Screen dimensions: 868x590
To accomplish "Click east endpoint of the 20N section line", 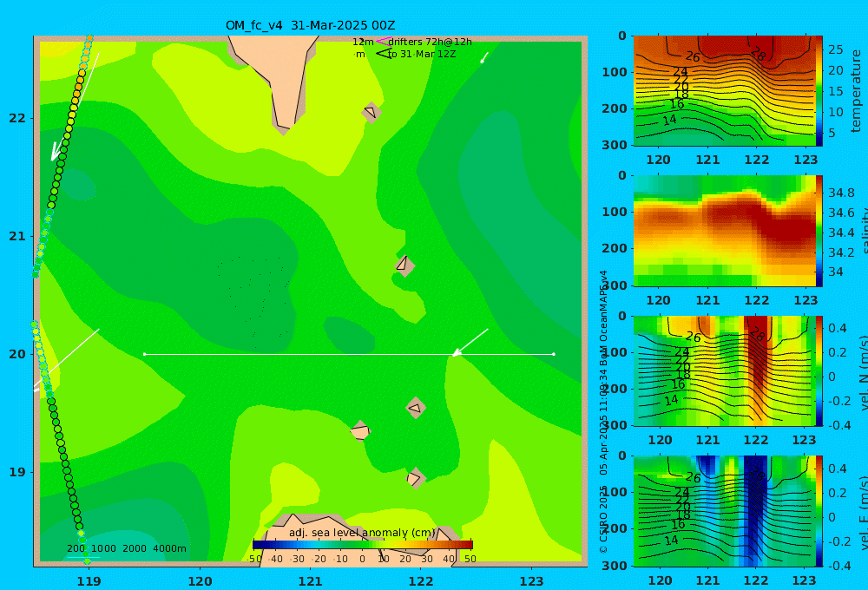I will pos(554,354).
